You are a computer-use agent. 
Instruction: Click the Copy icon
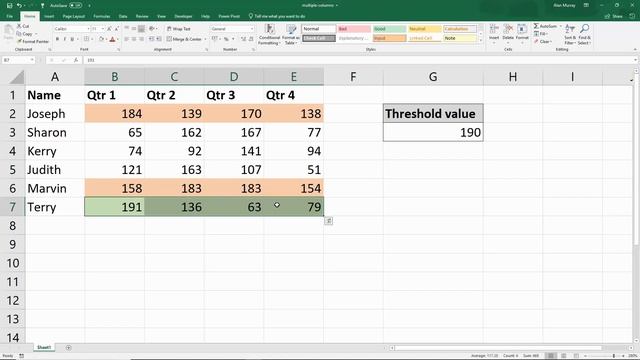[19, 33]
